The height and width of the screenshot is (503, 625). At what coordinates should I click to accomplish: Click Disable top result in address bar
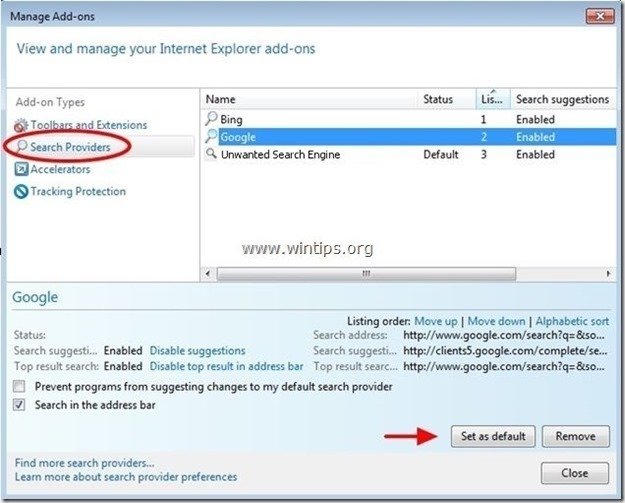[x=226, y=366]
